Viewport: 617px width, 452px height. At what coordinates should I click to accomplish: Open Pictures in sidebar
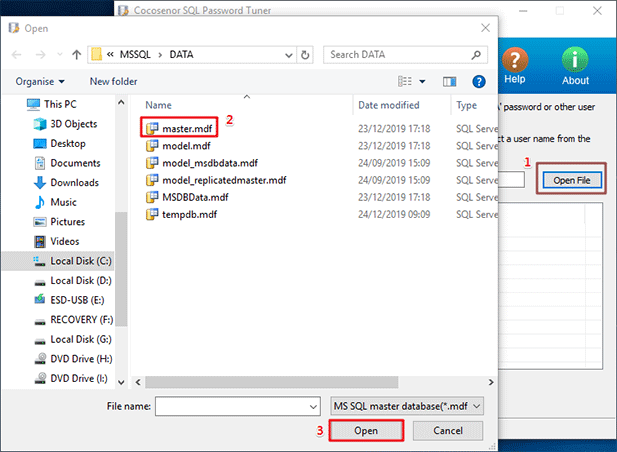[59, 222]
